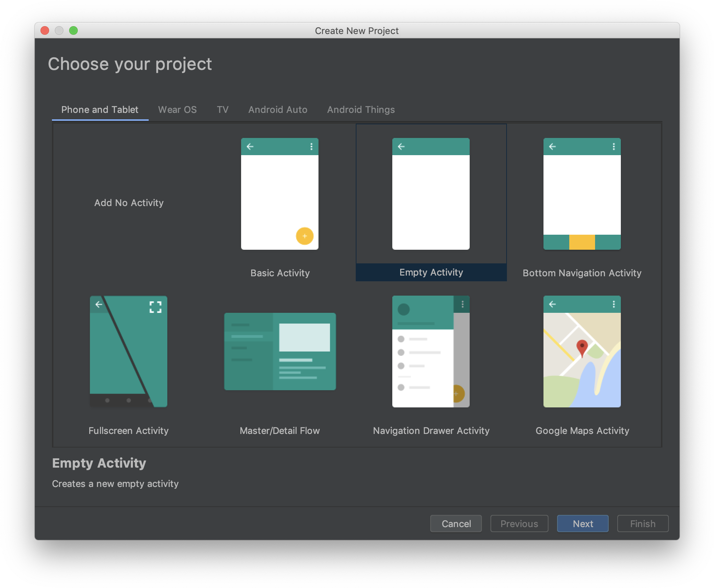Select the Add No Activity option

click(x=129, y=203)
